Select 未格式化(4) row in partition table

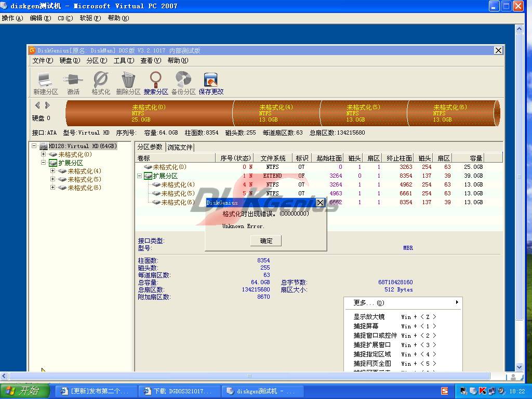tap(319, 184)
